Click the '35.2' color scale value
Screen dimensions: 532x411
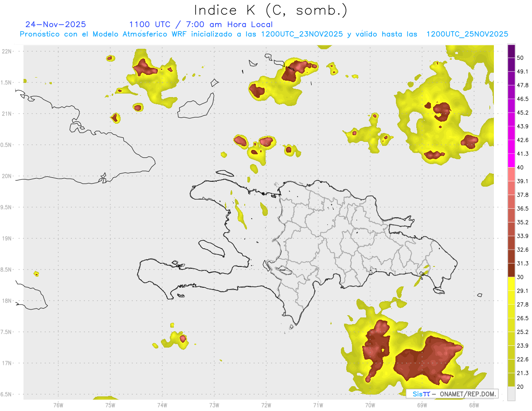(x=523, y=222)
